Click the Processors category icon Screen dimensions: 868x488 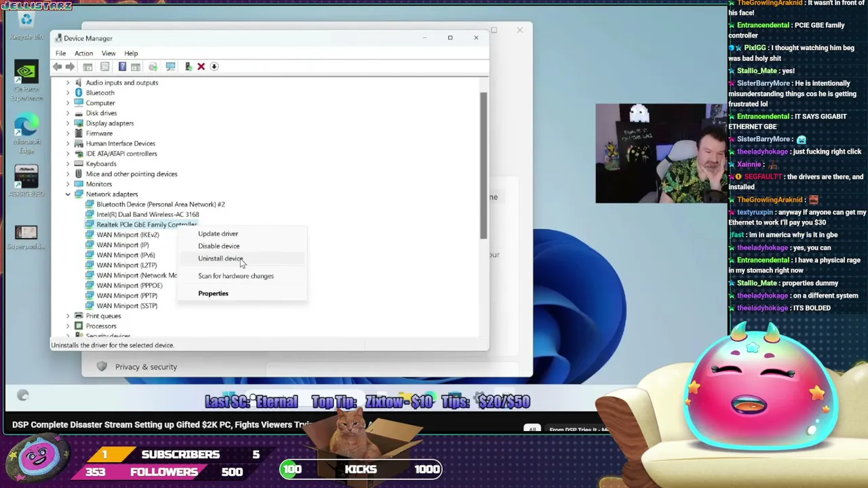[x=79, y=326]
